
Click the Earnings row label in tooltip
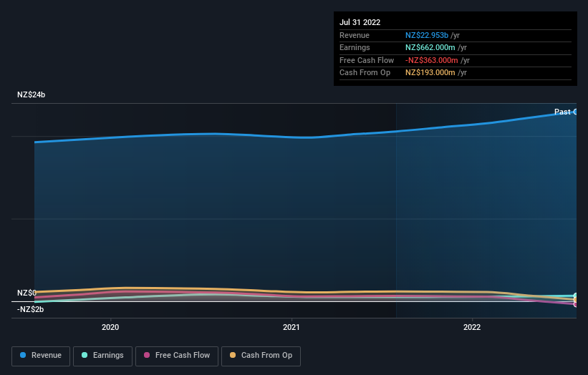(355, 47)
